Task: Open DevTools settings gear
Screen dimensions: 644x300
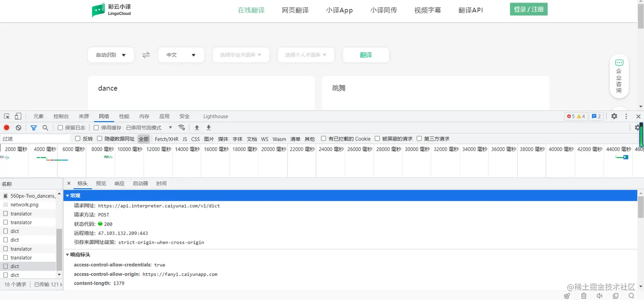Action: tap(614, 116)
